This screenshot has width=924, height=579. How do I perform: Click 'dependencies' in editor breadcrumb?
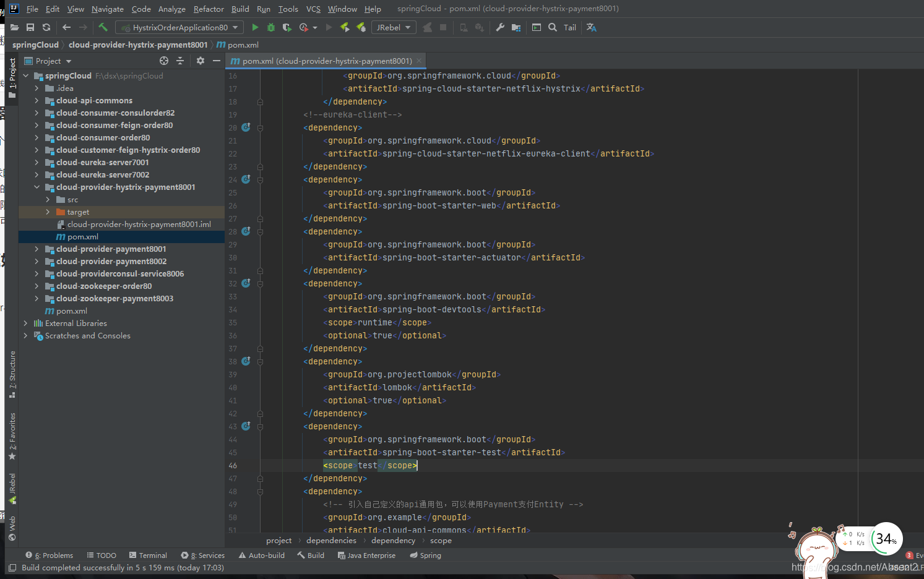(331, 541)
